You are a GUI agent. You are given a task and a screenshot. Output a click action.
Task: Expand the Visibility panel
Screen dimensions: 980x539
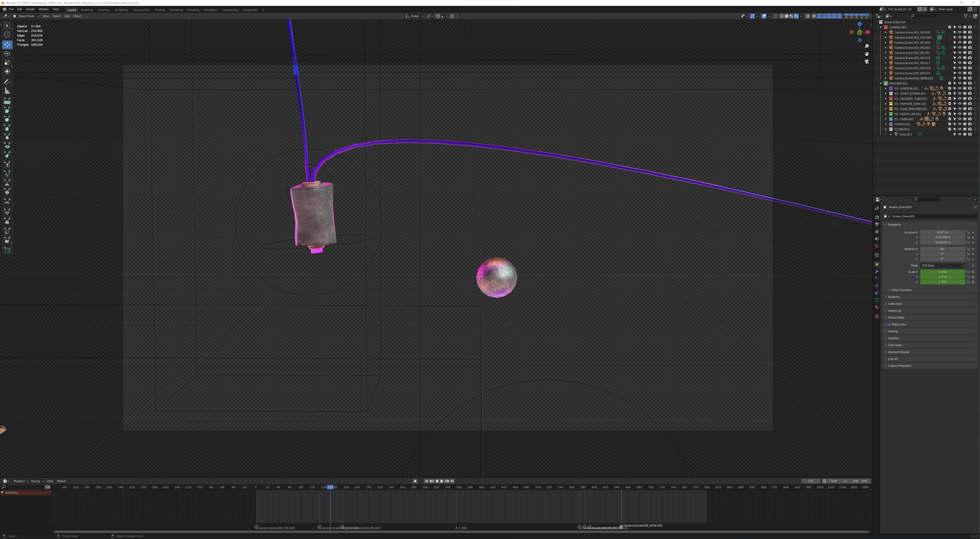tap(893, 338)
